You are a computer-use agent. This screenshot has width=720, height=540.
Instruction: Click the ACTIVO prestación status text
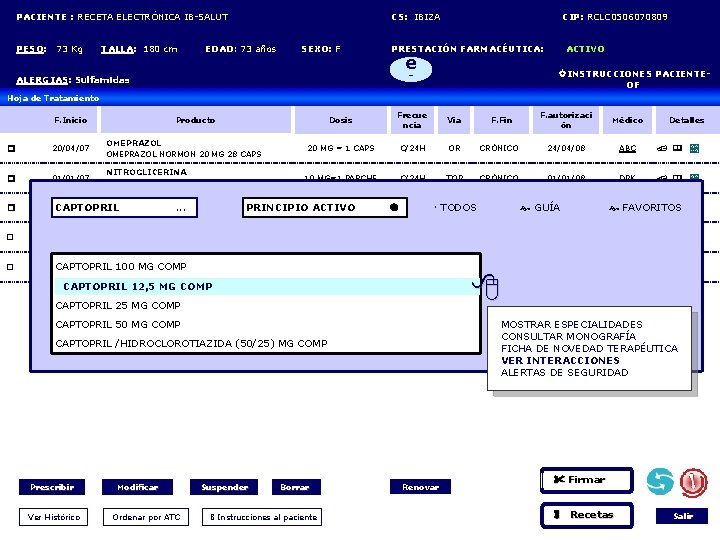coord(585,49)
